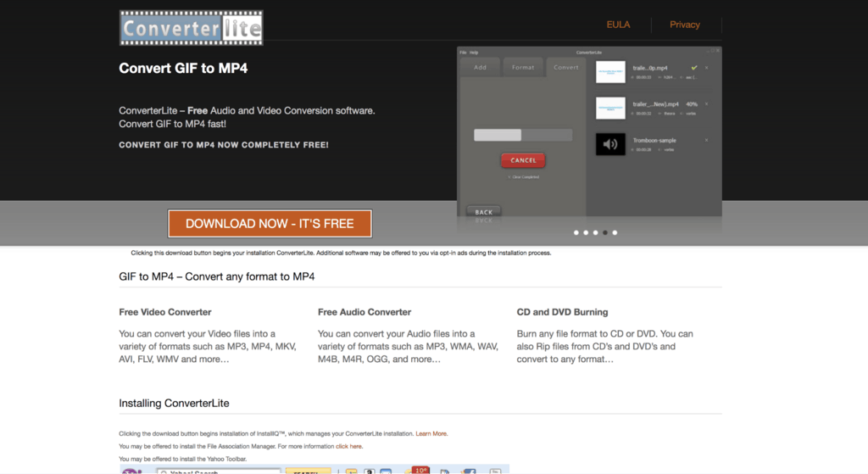Follow the Learn More link
The width and height of the screenshot is (868, 474).
tap(431, 433)
